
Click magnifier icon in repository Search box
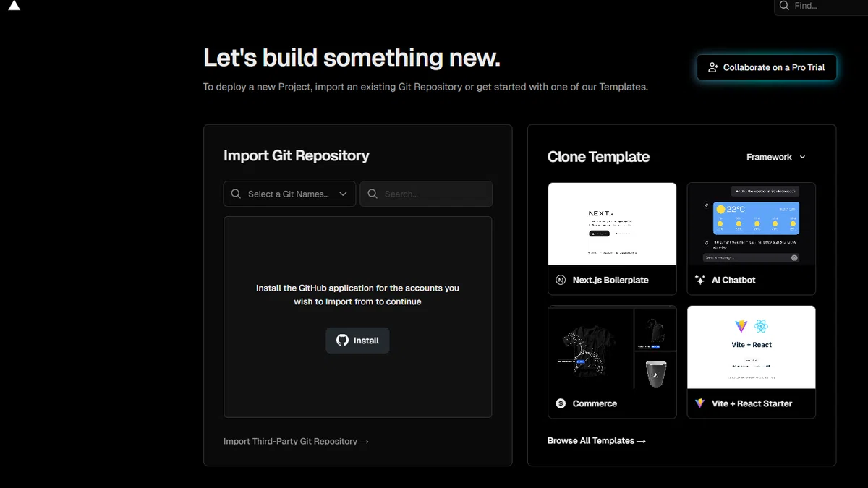(373, 194)
